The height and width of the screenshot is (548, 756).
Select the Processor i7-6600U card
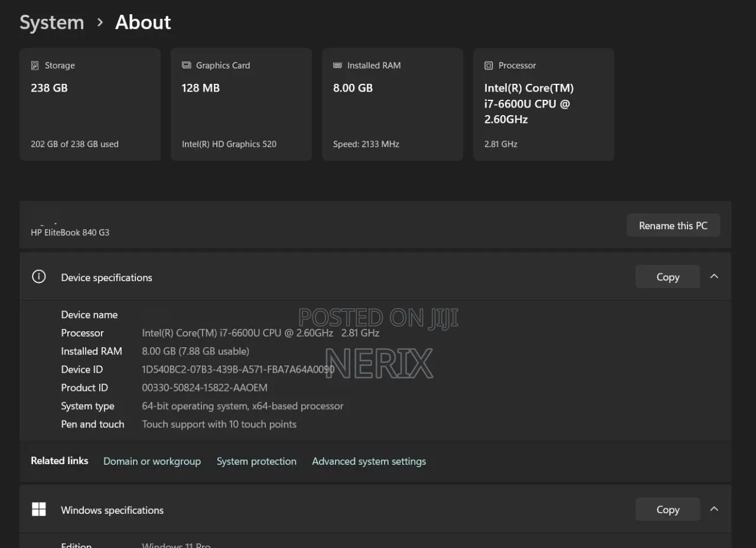(x=544, y=105)
